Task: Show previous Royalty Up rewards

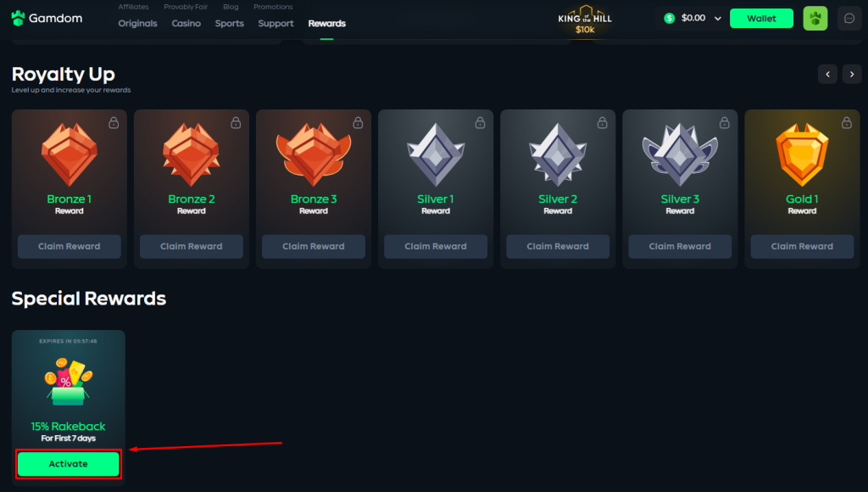Action: [827, 75]
